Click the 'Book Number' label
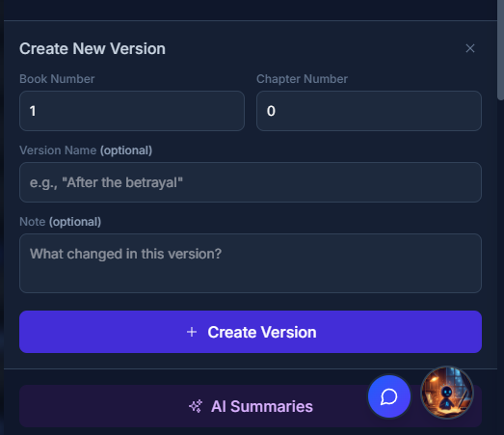The height and width of the screenshot is (435, 504). [57, 79]
